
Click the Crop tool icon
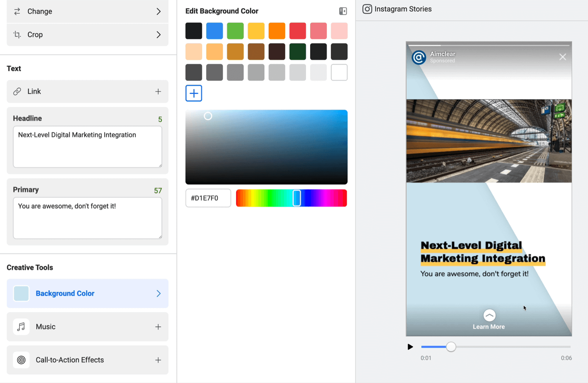pos(17,35)
